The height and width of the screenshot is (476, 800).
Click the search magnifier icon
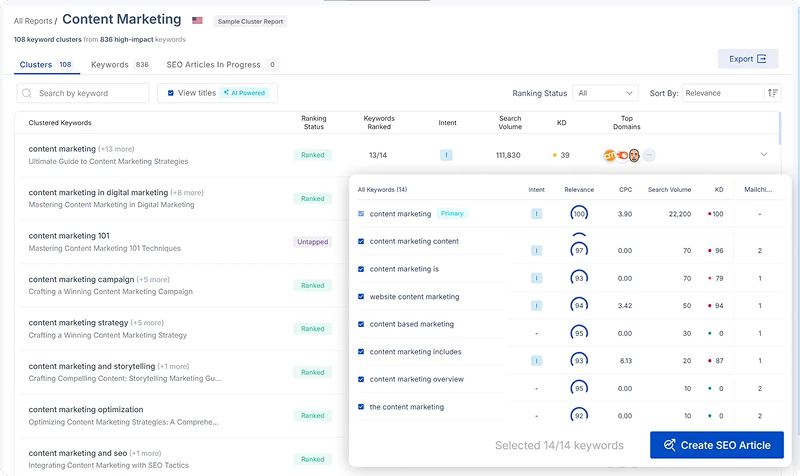[27, 93]
